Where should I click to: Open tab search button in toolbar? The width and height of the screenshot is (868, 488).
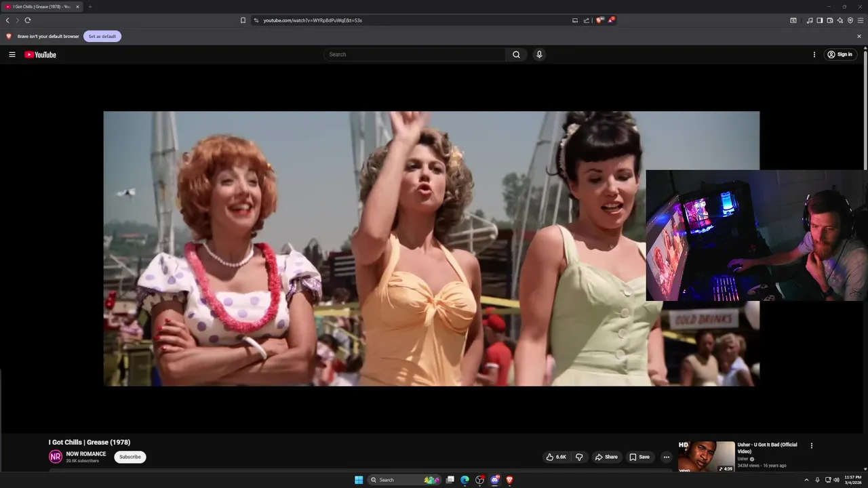click(793, 20)
